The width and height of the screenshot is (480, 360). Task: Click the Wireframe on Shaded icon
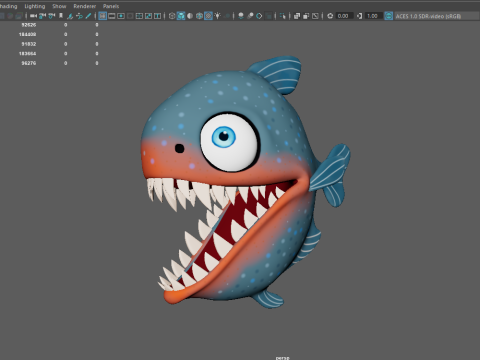tap(199, 16)
